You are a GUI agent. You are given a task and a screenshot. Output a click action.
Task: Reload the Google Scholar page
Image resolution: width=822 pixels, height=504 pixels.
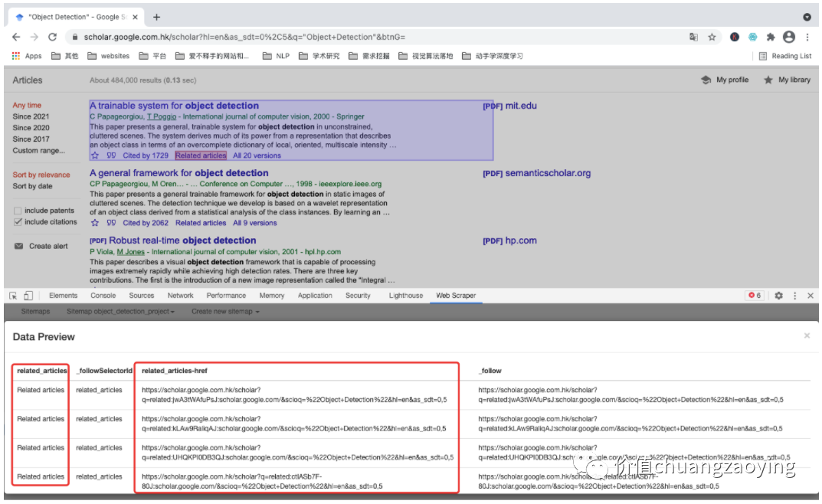(52, 38)
